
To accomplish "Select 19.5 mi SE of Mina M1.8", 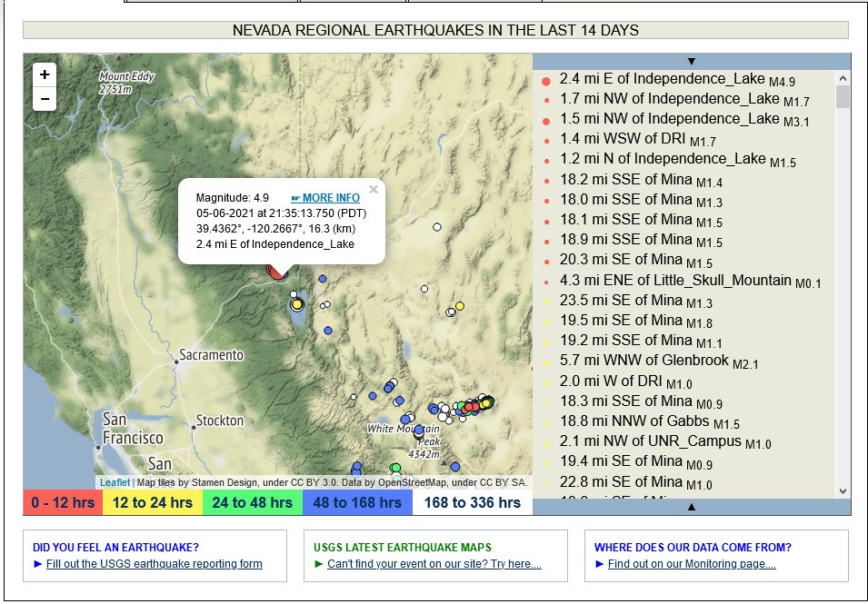I will 635,321.
